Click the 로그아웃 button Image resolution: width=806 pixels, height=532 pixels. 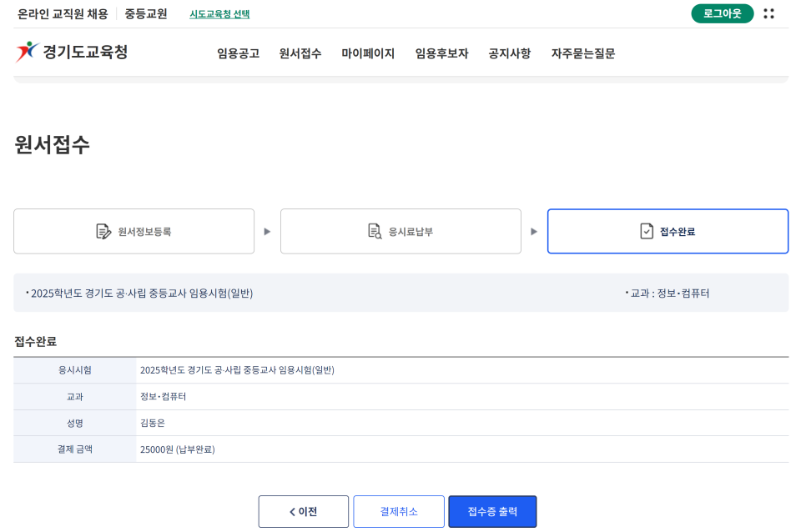[723, 13]
